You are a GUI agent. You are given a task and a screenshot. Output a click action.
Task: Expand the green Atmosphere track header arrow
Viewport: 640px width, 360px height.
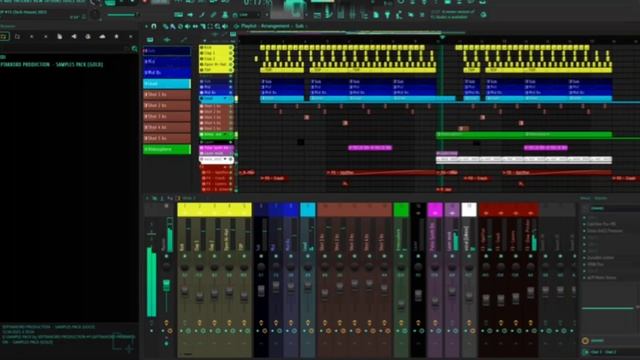point(226,134)
